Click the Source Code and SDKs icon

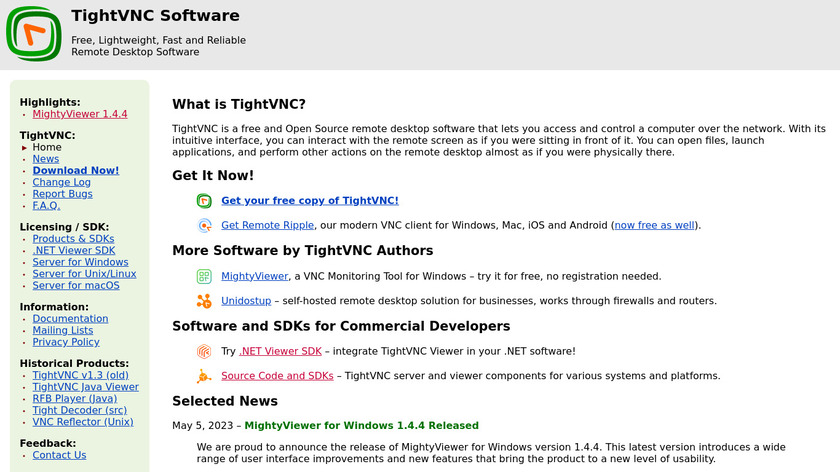coord(204,376)
